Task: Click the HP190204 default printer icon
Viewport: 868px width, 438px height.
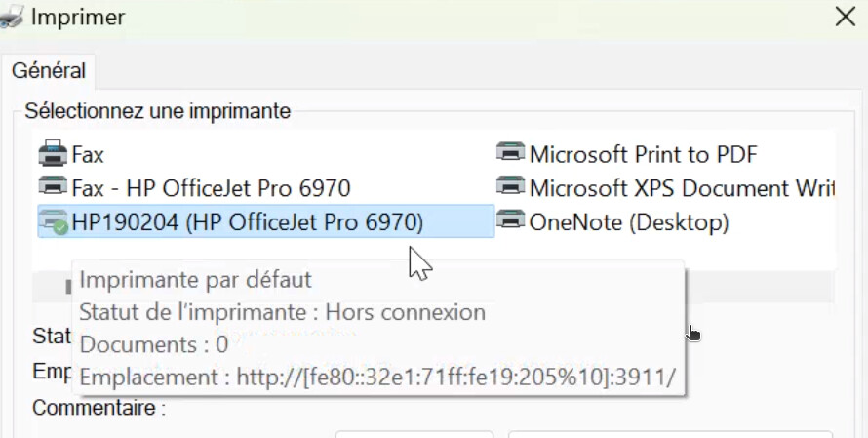Action: tap(53, 222)
